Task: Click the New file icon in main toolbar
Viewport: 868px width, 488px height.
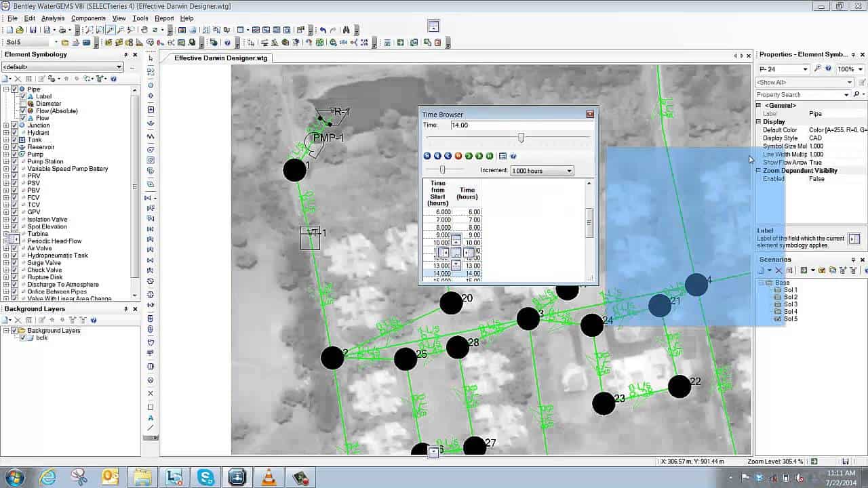Action: point(9,30)
